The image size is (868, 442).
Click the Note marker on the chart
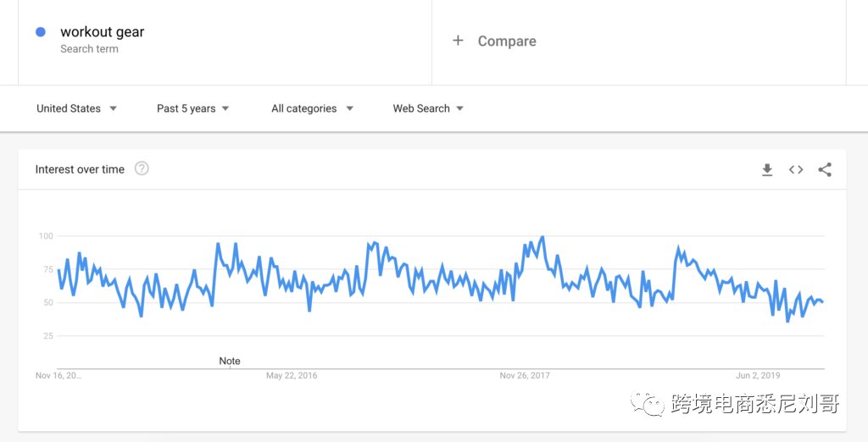coord(230,361)
